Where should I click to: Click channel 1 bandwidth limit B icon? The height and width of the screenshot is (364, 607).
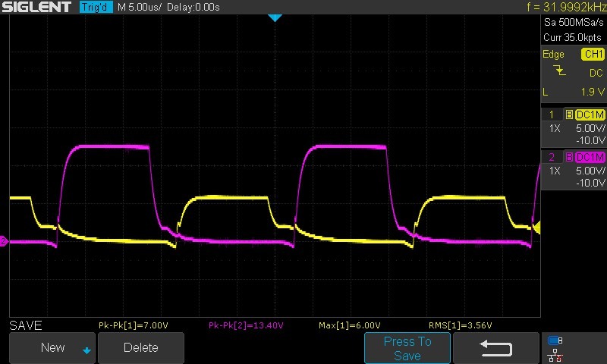pos(569,115)
